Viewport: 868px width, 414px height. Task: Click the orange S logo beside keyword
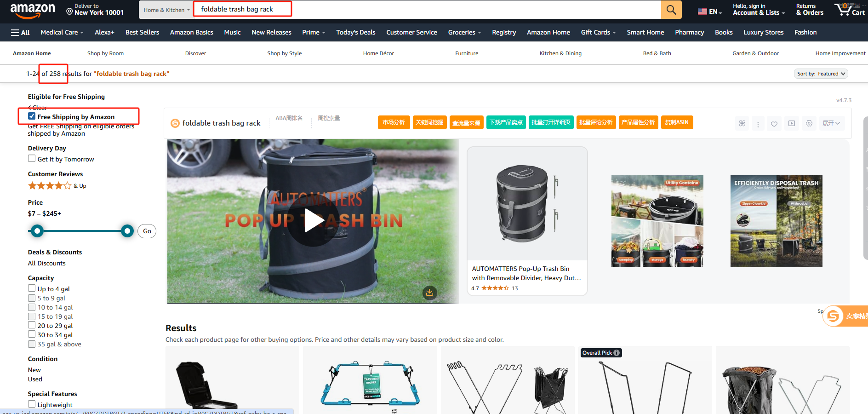(x=175, y=123)
